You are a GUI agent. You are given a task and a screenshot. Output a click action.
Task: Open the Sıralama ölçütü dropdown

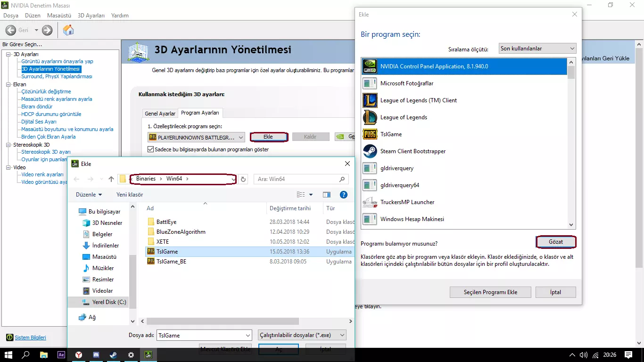point(537,49)
